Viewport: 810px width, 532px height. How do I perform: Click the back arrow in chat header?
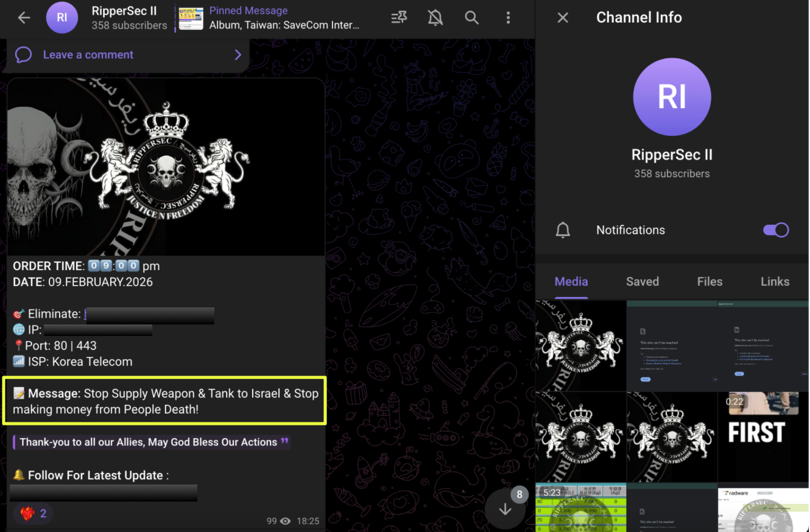[x=24, y=18]
